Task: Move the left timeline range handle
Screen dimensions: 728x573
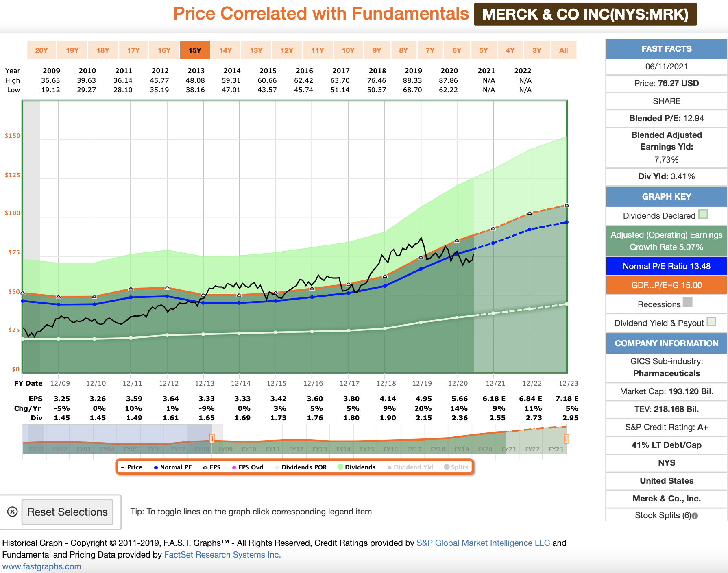Action: coord(211,438)
